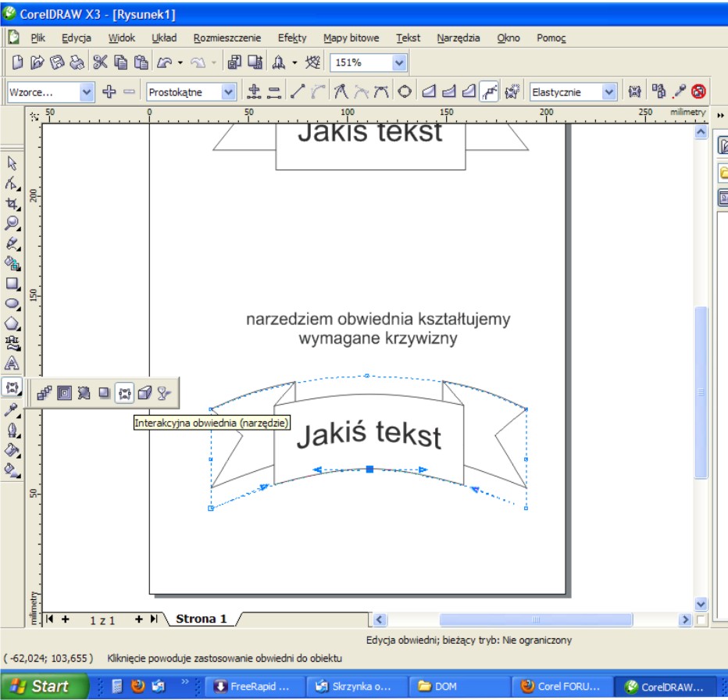Viewport: 728px width, 700px height.
Task: Open the Efekty menu
Action: pos(292,37)
